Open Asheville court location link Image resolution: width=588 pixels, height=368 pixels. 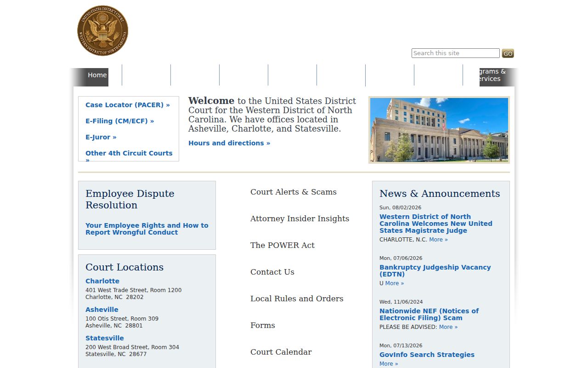tap(102, 310)
